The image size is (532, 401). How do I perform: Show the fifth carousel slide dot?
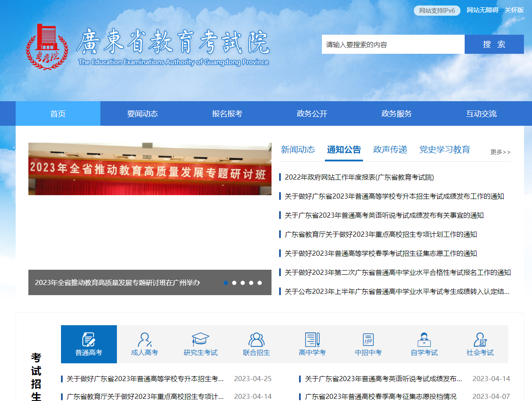tap(260, 283)
